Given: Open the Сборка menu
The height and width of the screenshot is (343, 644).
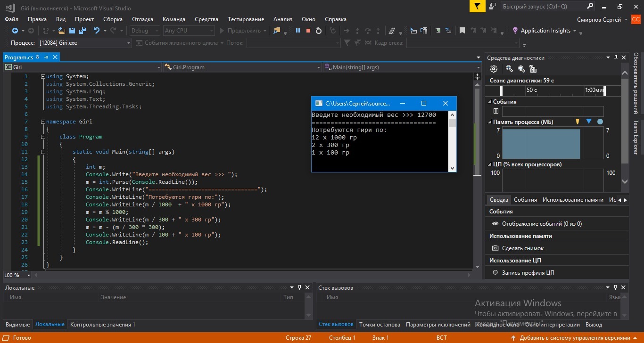Looking at the screenshot, I should tap(113, 19).
